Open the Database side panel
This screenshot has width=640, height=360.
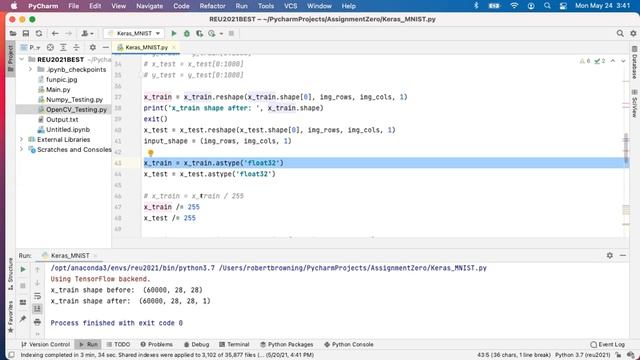click(634, 62)
